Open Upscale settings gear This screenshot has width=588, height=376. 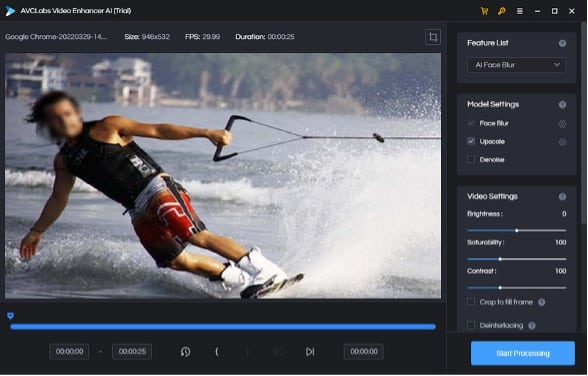562,142
